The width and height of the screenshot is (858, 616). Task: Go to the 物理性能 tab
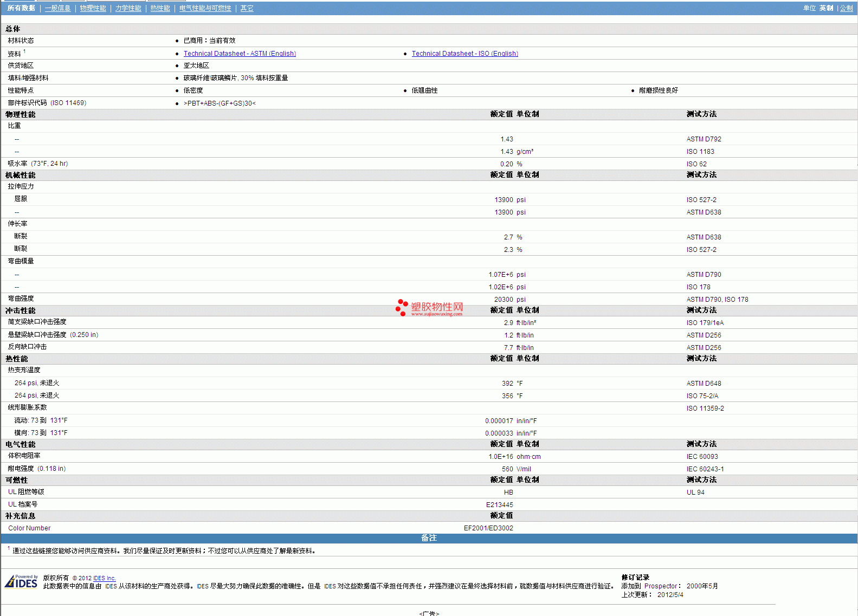coord(93,8)
